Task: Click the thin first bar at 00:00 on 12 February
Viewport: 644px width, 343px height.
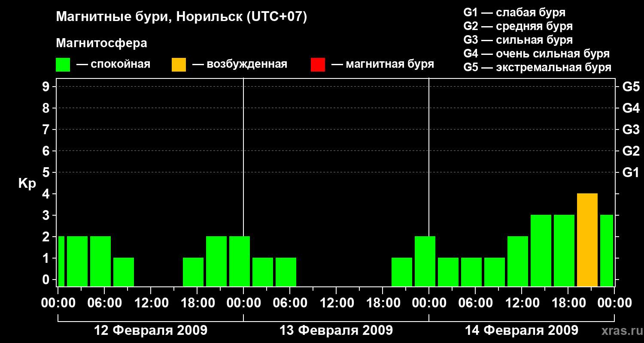Action: (61, 262)
